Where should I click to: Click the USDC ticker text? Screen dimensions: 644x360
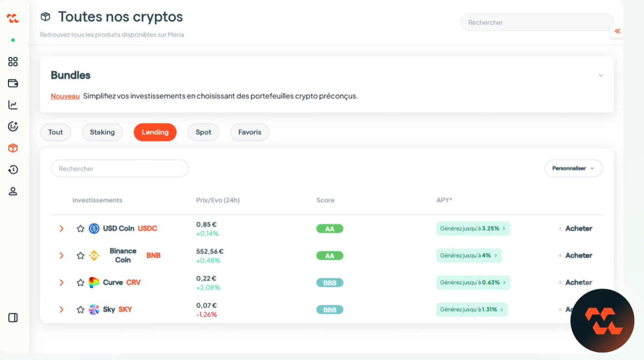[147, 228]
